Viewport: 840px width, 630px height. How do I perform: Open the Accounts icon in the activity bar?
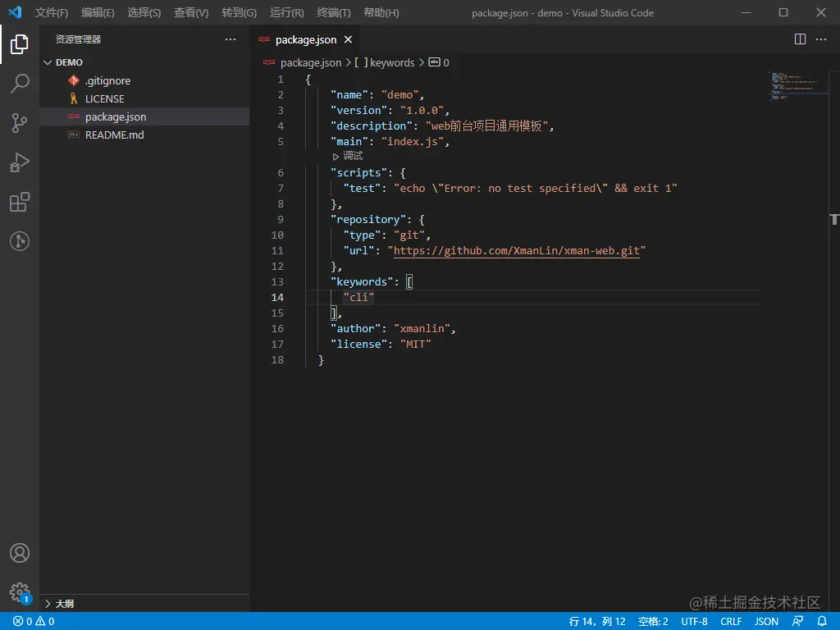pyautogui.click(x=20, y=553)
